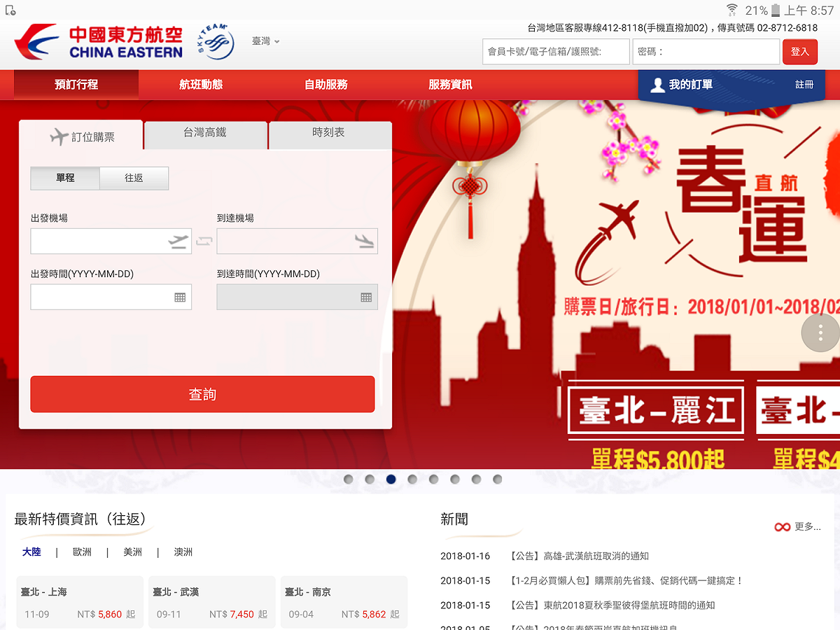Focus the 密碼 password field
The image size is (840, 630).
click(x=706, y=52)
